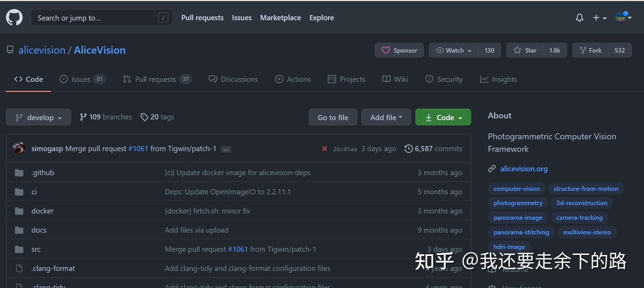Focus the Search or jump to field
The image size is (644, 288).
pos(102,17)
